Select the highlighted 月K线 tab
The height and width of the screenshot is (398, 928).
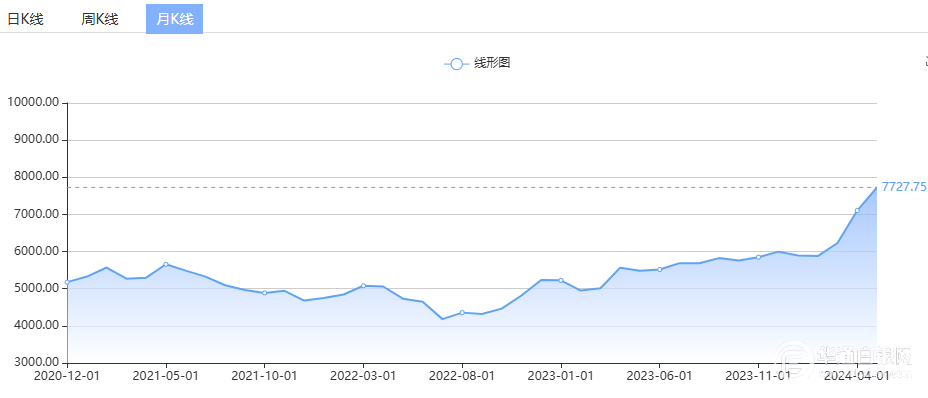pyautogui.click(x=175, y=19)
